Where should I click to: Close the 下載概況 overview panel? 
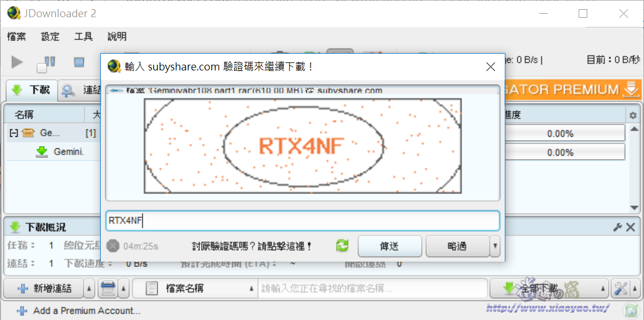(630, 227)
